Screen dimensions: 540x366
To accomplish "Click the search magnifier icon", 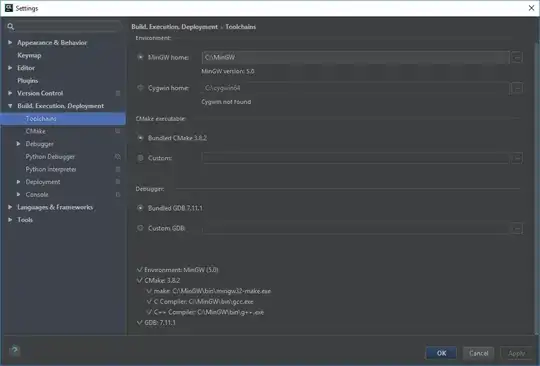I will (11, 27).
